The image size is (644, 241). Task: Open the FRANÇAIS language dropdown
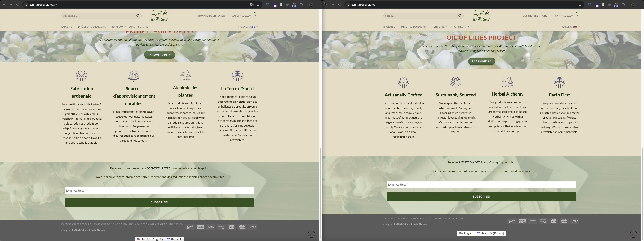click(x=248, y=27)
